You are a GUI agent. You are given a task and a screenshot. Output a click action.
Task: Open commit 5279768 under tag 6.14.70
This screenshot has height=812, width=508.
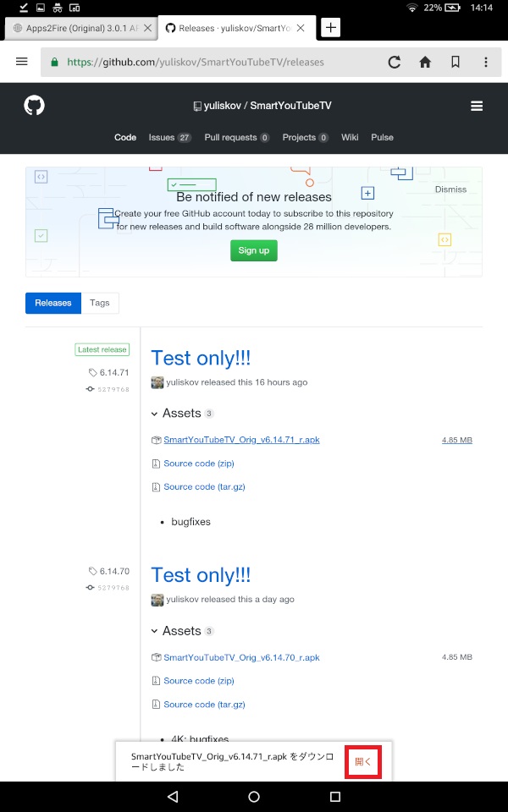(x=108, y=588)
